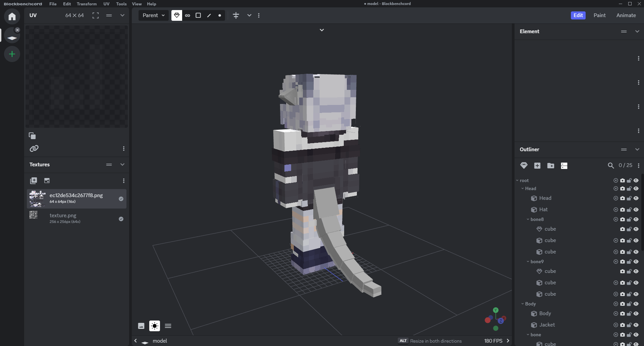Open the Outliner search magnifier
The image size is (644, 346).
pos(611,166)
